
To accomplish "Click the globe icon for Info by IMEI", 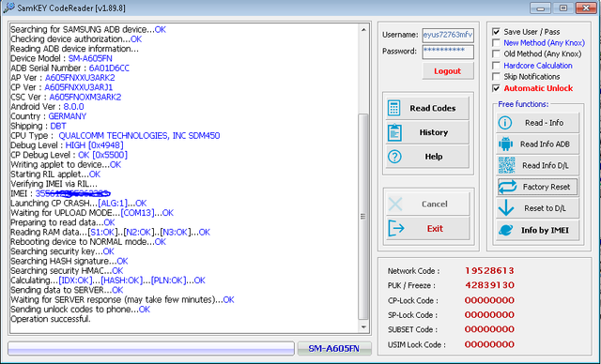I will (506, 230).
